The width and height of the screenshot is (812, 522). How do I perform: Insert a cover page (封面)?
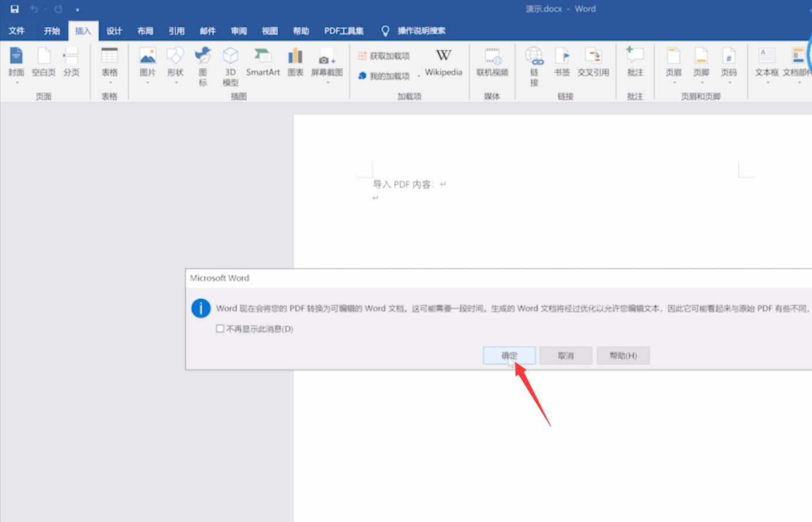(16, 62)
